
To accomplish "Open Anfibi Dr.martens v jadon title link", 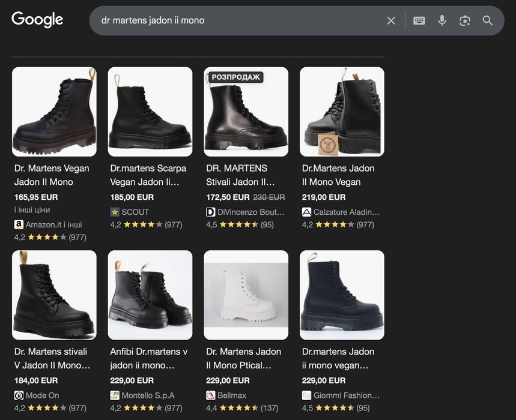I will (x=149, y=359).
